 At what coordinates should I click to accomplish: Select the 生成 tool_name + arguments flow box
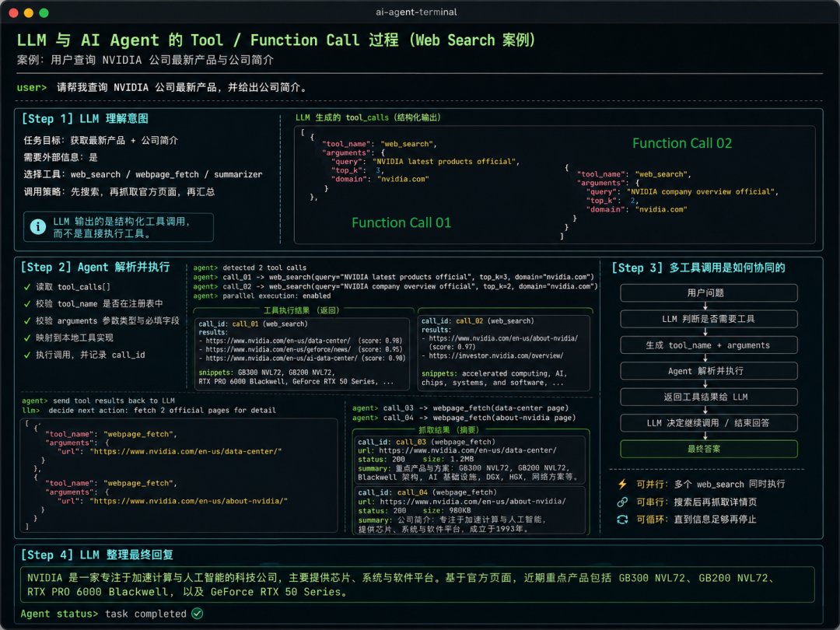[709, 345]
